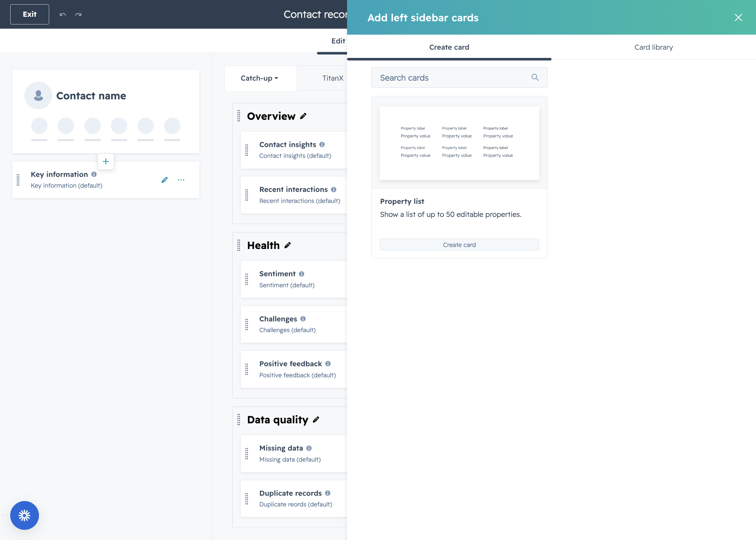The width and height of the screenshot is (756, 540).
Task: Click the Missing data card title
Action: pyautogui.click(x=281, y=448)
